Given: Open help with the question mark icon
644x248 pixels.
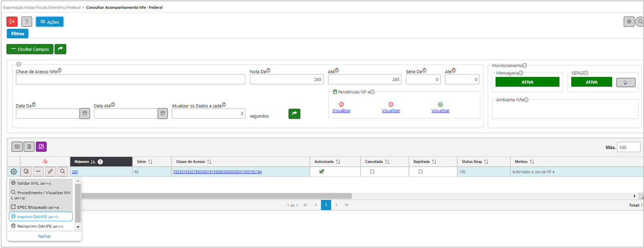Looking at the screenshot, I should pos(27,22).
